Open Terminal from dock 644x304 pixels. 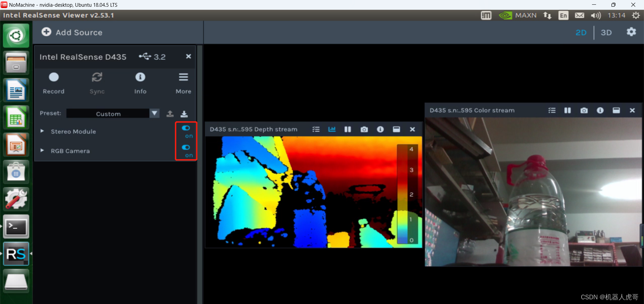[x=16, y=226]
